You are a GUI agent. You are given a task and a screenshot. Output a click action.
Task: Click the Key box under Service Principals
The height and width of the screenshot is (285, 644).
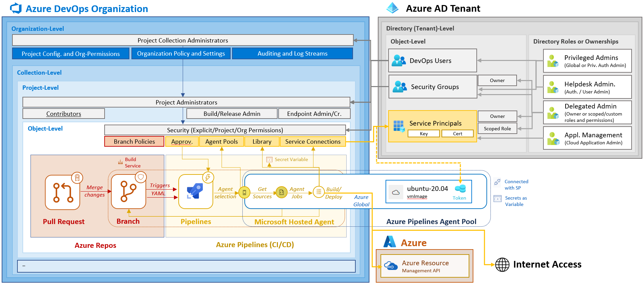424,134
